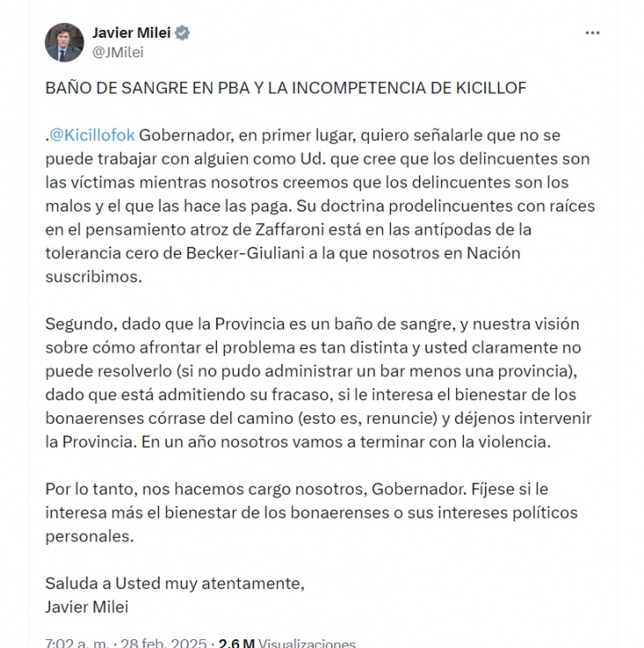Screen dimensions: 644x648
Task: Click the (esto es, renuncie) phrase
Action: pos(368,418)
